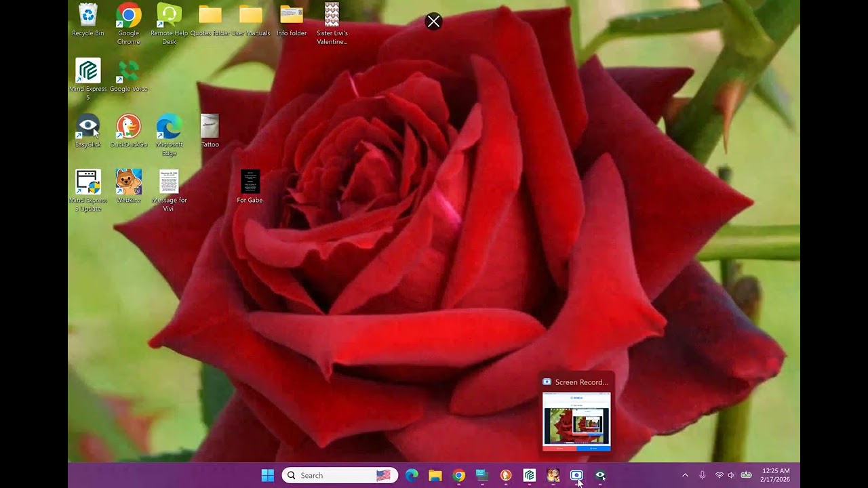Open Google Chrome from the taskbar
Image resolution: width=868 pixels, height=488 pixels.
pyautogui.click(x=459, y=475)
